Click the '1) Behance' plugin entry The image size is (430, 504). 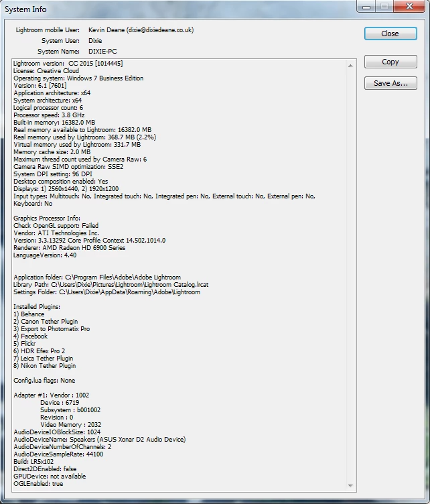pyautogui.click(x=29, y=314)
